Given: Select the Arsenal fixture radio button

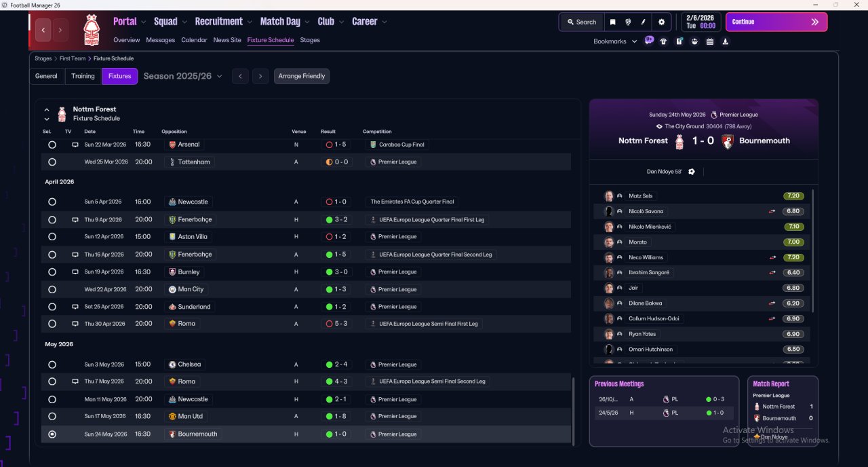Looking at the screenshot, I should (52, 145).
